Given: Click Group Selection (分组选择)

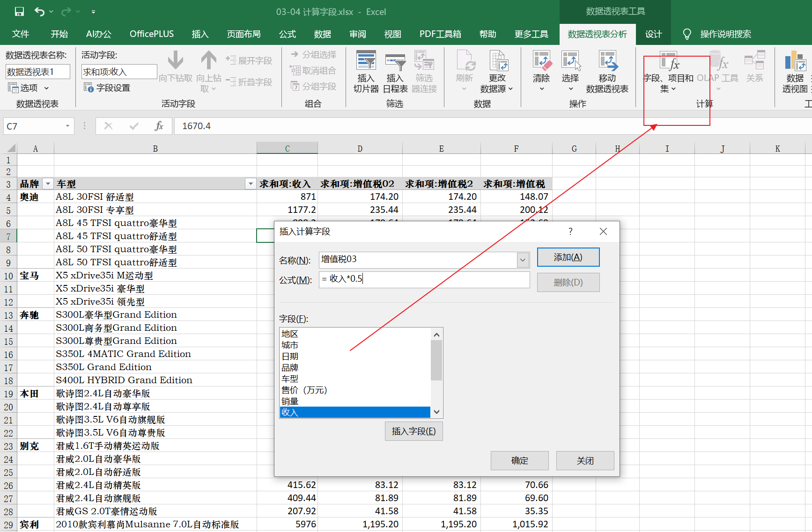Looking at the screenshot, I should click(313, 55).
